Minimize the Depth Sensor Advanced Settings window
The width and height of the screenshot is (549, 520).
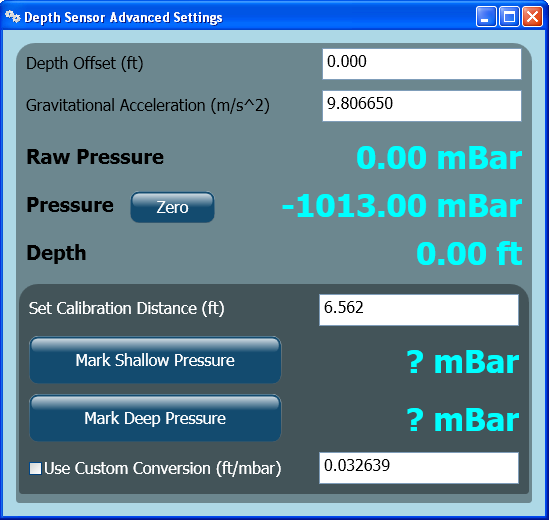[x=486, y=16]
